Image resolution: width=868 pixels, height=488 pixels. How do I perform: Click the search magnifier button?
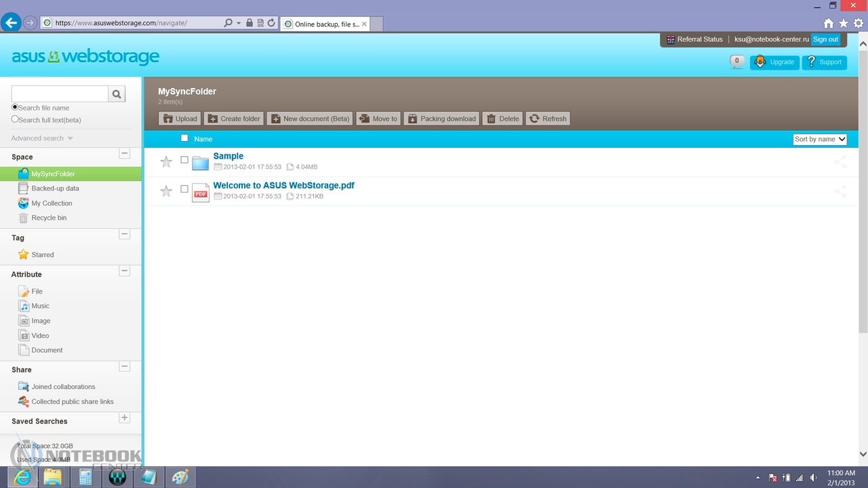click(x=117, y=94)
